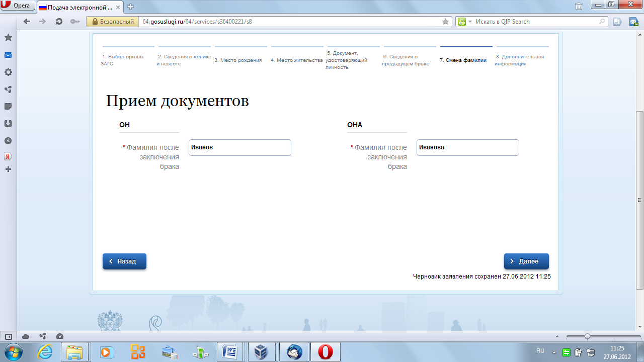Go to step '3. Место рождения'

click(x=238, y=60)
